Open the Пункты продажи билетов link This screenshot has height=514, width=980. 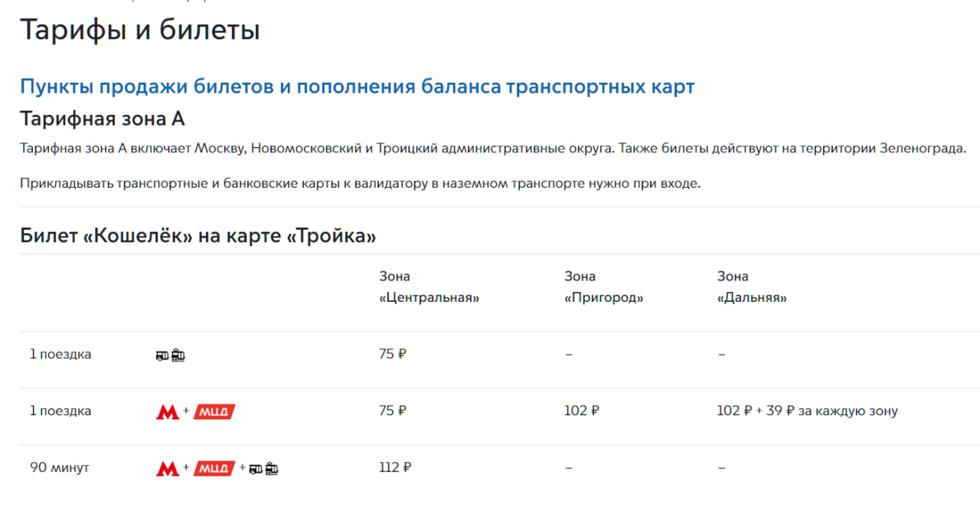pyautogui.click(x=357, y=87)
